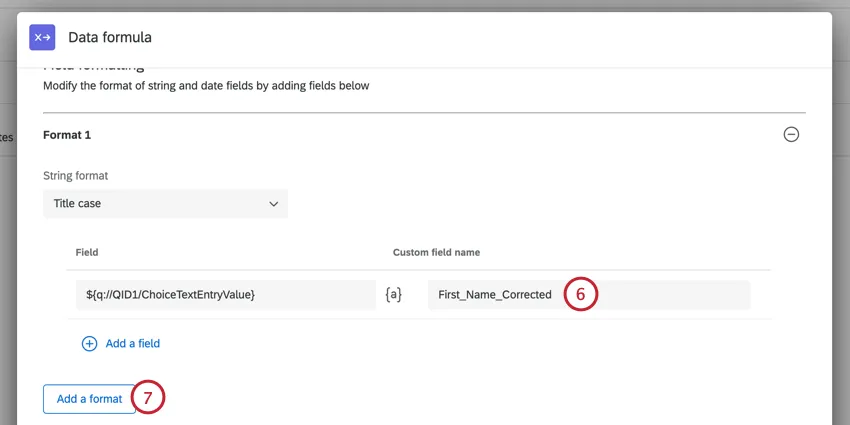
Task: Click the piped text {a} icon
Action: 394,294
